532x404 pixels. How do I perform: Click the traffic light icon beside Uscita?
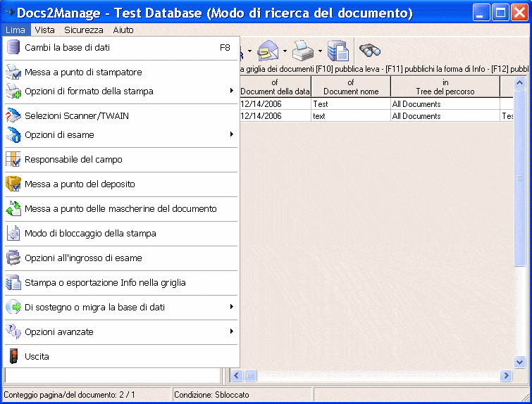(13, 356)
